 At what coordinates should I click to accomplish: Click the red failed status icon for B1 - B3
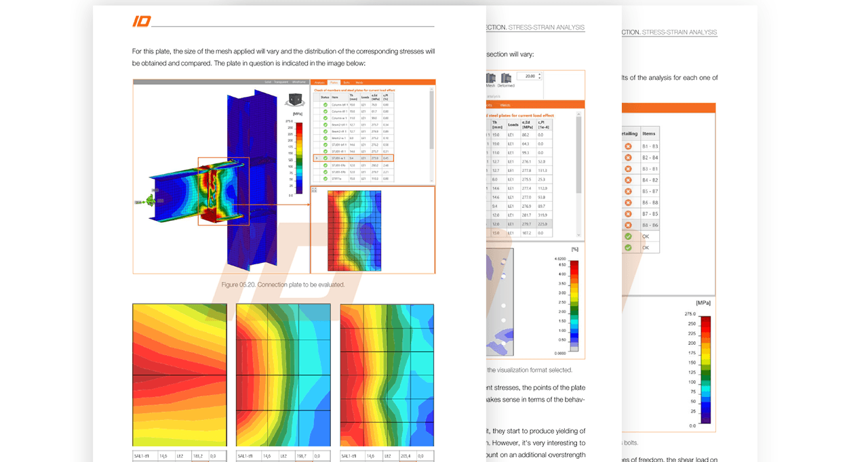click(628, 146)
